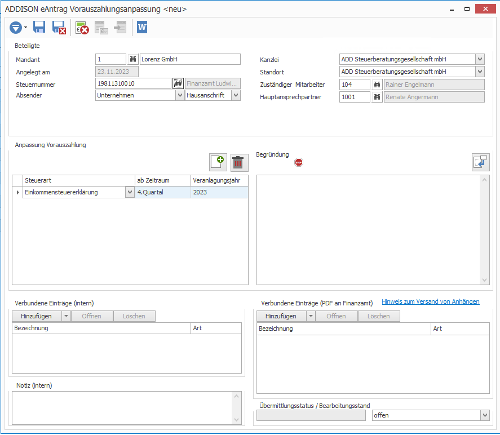Open Hinzufügen dropdown arrow under PDF entries

click(311, 316)
